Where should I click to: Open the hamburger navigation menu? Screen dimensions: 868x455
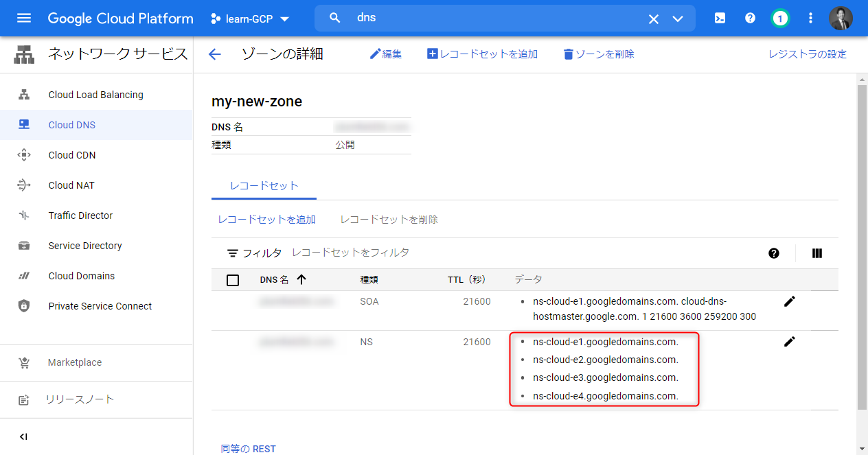[x=24, y=18]
